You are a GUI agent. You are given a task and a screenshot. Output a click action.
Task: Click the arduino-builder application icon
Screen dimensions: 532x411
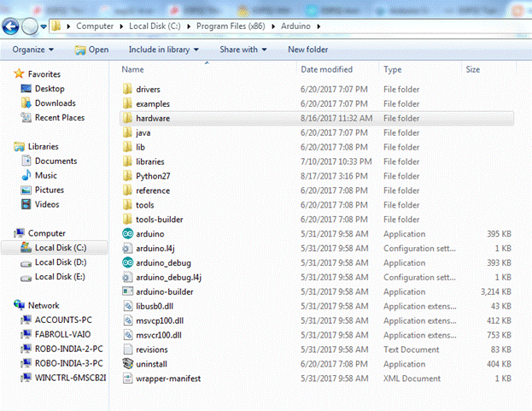tap(127, 291)
